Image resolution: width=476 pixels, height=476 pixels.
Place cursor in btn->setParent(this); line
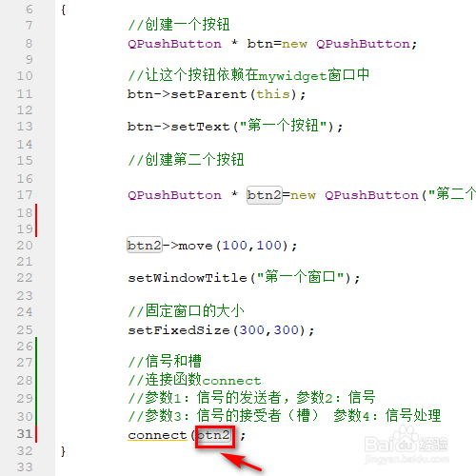(216, 94)
